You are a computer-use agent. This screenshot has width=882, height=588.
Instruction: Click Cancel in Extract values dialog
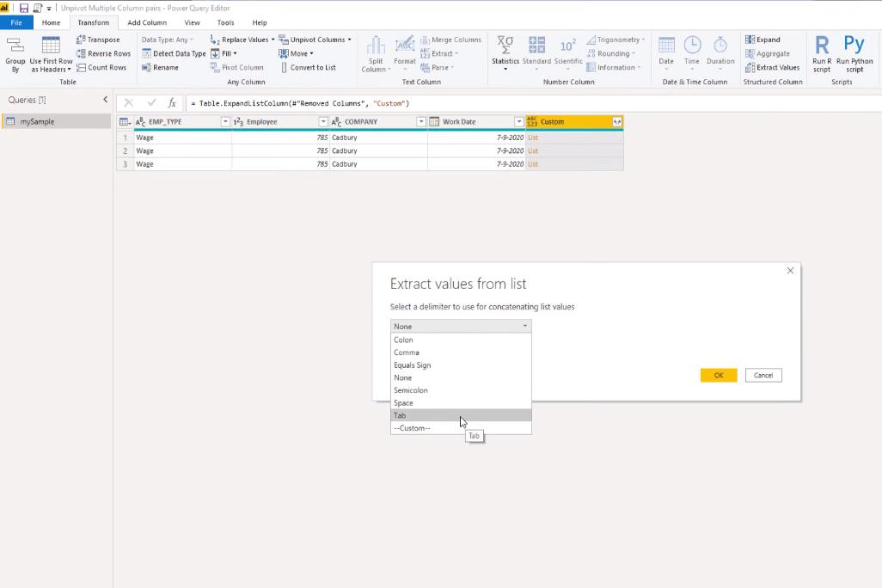[x=763, y=376]
